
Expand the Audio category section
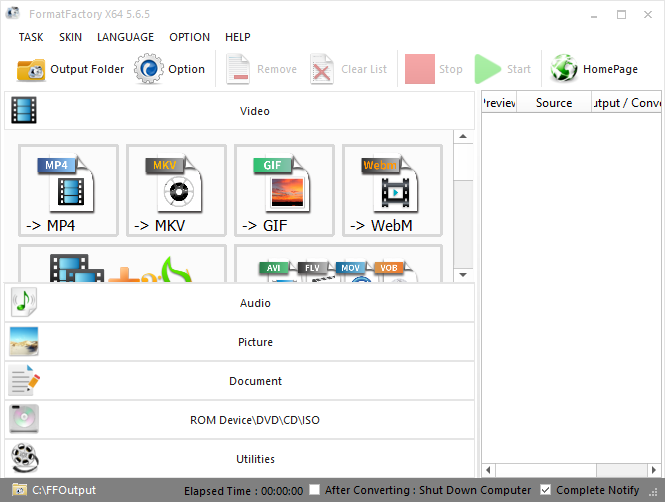pyautogui.click(x=240, y=303)
